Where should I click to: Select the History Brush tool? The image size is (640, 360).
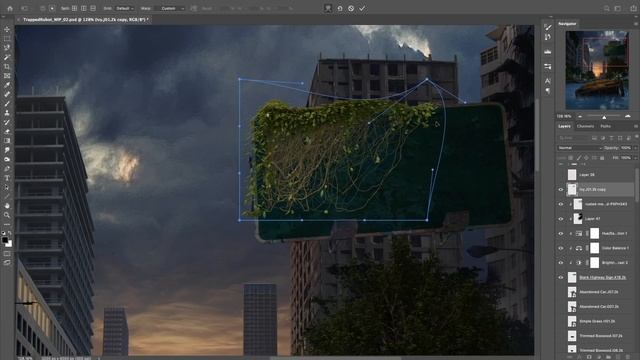[x=7, y=122]
